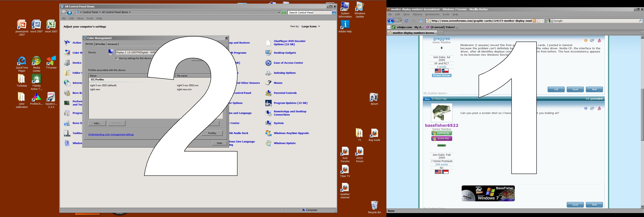Open Adobe Help desktop icon

[345, 27]
